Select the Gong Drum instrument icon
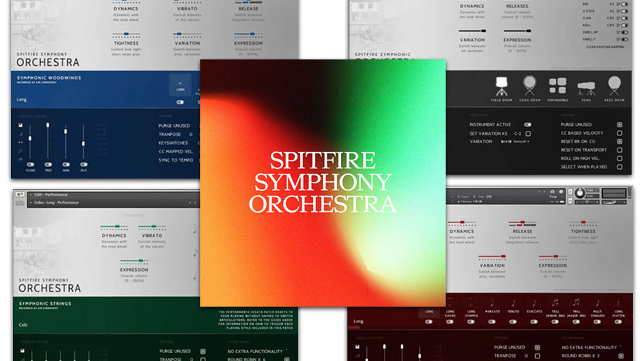 pos(529,85)
